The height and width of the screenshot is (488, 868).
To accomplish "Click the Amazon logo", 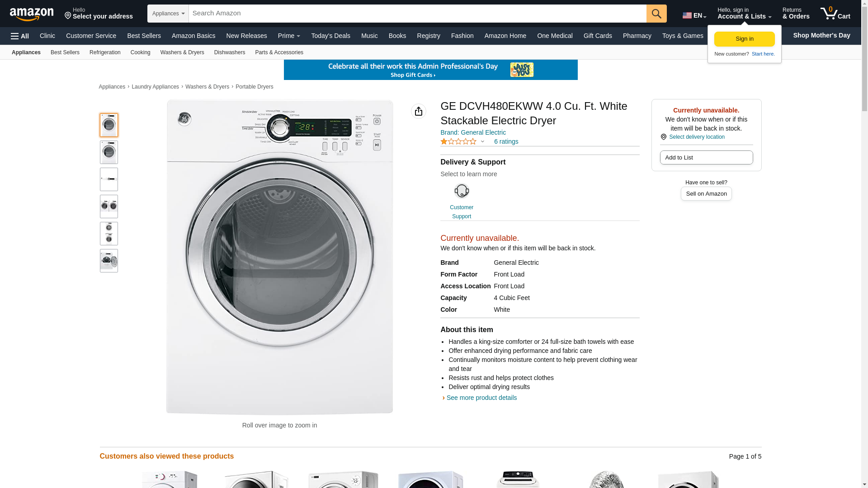I will 32,14.
